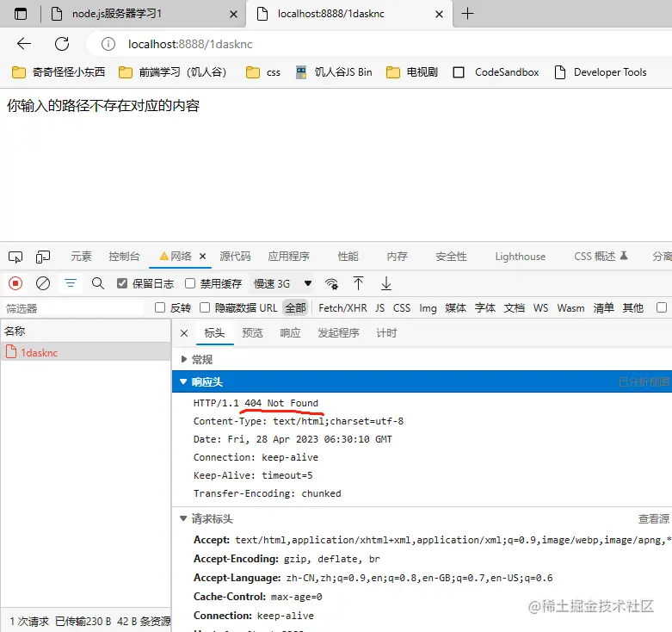Filter by Wasm requests
Image resolution: width=672 pixels, height=632 pixels.
(570, 308)
